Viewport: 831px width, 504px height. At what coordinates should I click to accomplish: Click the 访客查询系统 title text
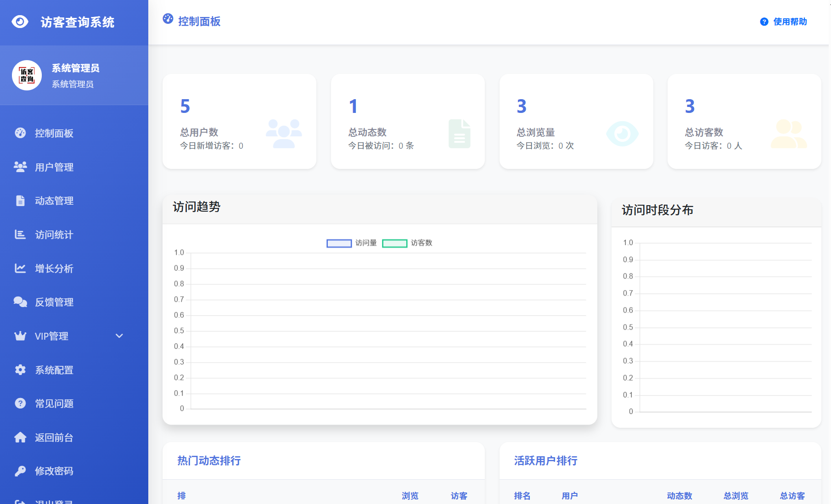coord(78,22)
